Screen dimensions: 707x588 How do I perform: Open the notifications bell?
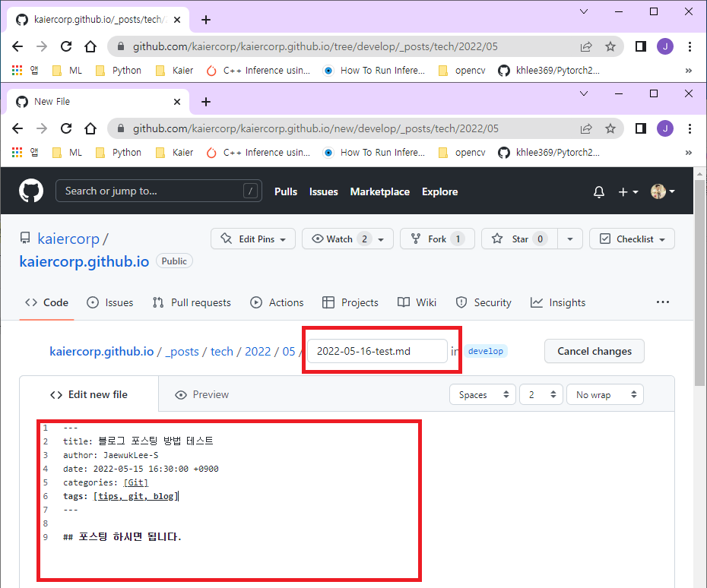coord(599,191)
